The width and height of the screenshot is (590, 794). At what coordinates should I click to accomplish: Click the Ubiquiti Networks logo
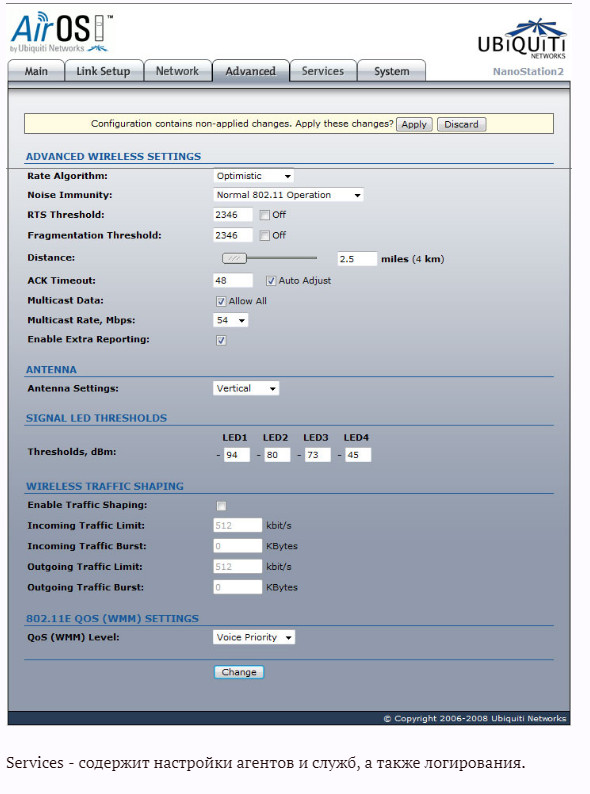point(522,40)
